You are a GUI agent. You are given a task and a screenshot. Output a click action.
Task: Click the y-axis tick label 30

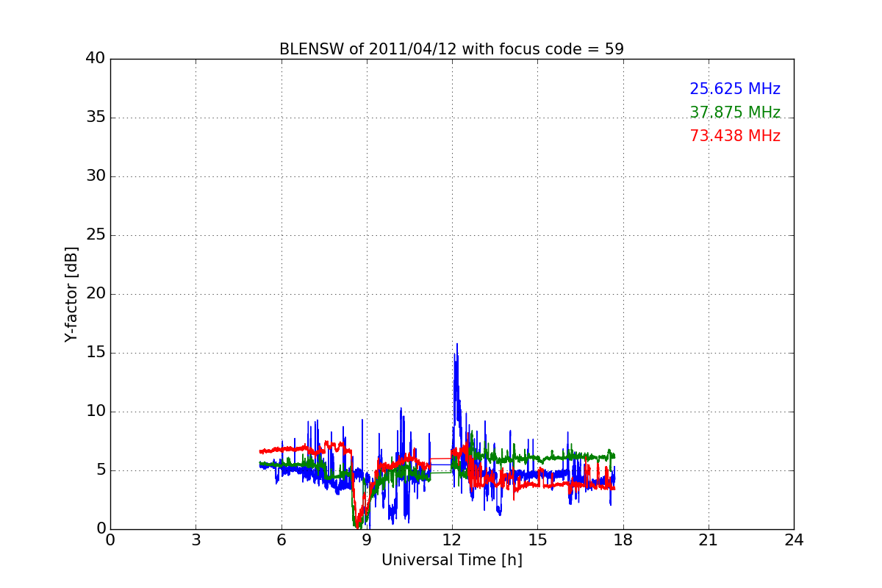tap(96, 176)
